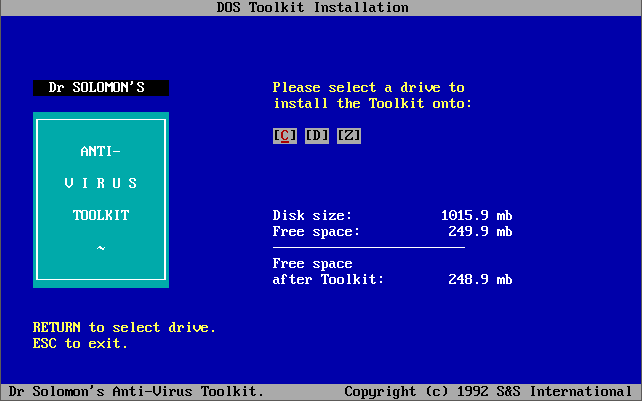
Task: Click the TOOLKIT text in teal logo
Action: coord(100,216)
